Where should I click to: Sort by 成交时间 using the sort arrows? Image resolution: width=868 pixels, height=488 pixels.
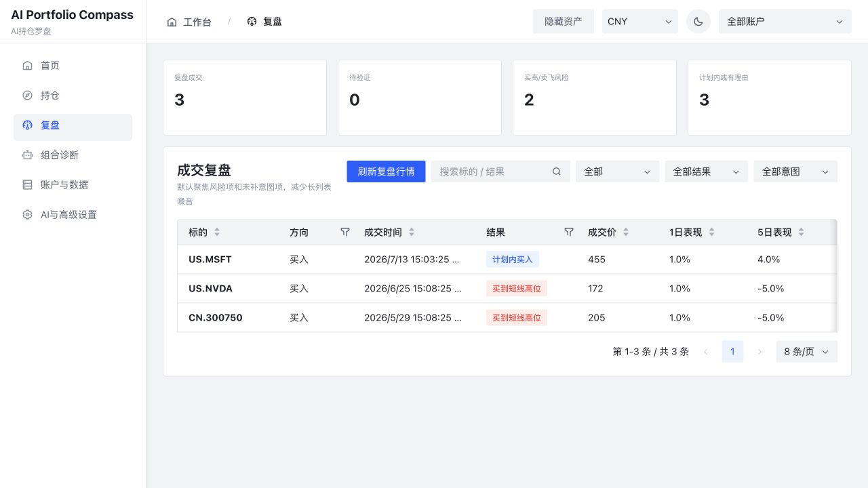coord(412,232)
